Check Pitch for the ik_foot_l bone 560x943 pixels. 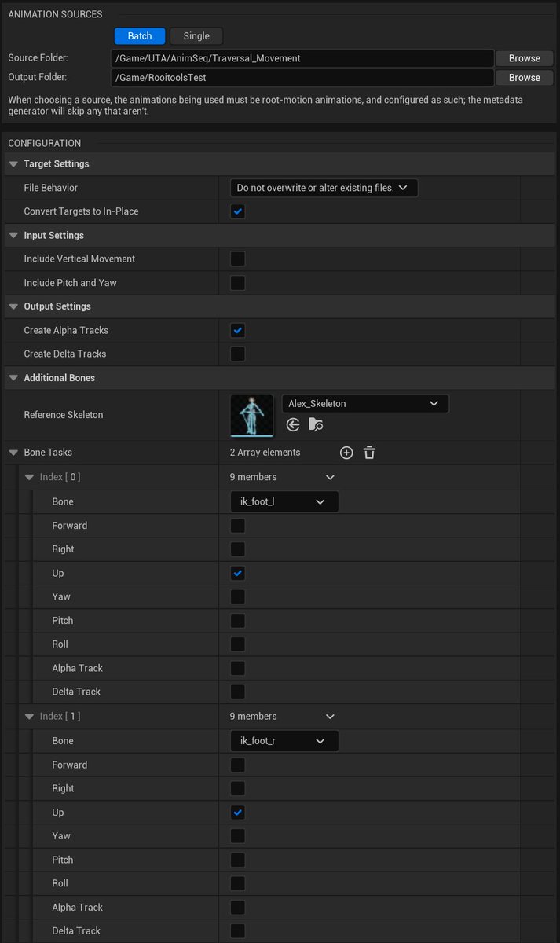click(237, 621)
